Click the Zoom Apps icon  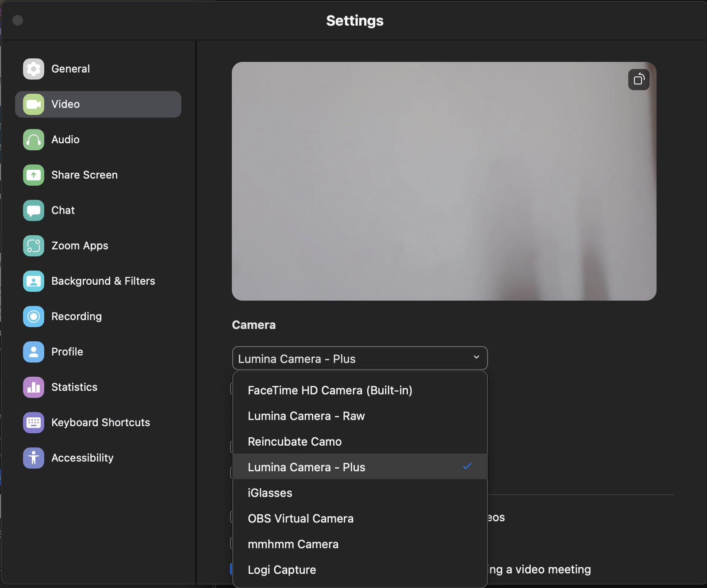[34, 246]
